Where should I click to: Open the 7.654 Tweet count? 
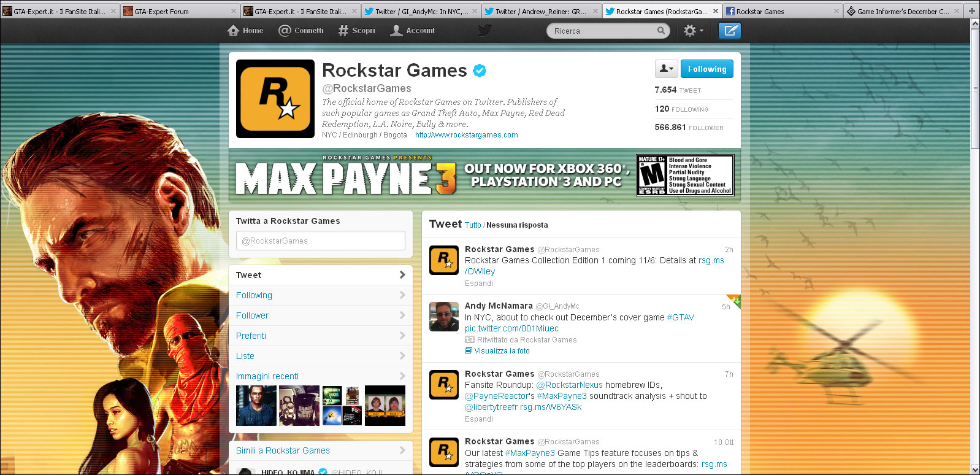pos(678,90)
